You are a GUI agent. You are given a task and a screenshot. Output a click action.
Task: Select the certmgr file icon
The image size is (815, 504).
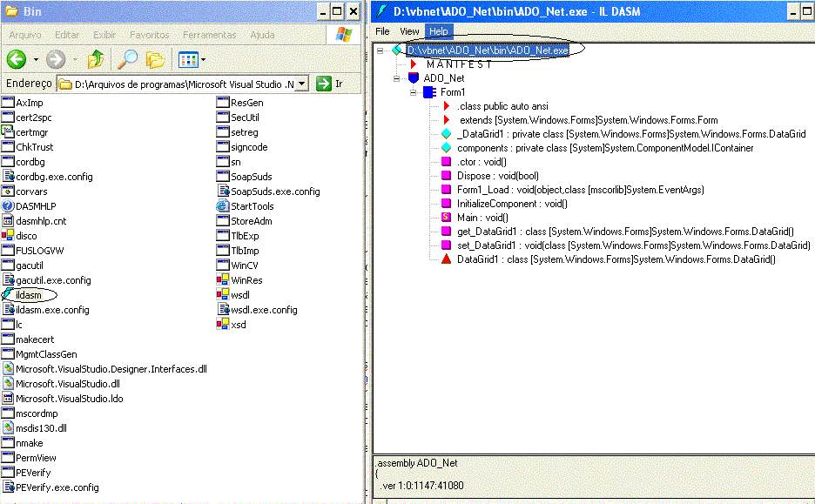click(x=7, y=132)
